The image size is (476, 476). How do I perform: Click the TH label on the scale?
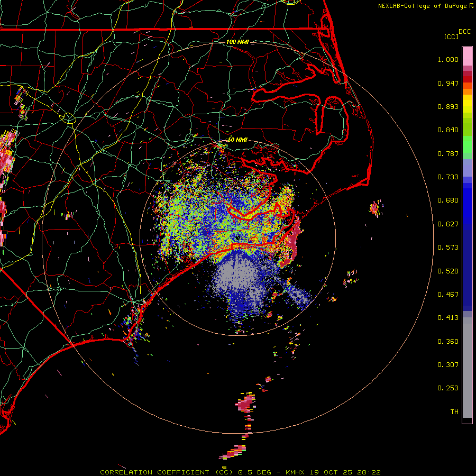[x=454, y=412]
